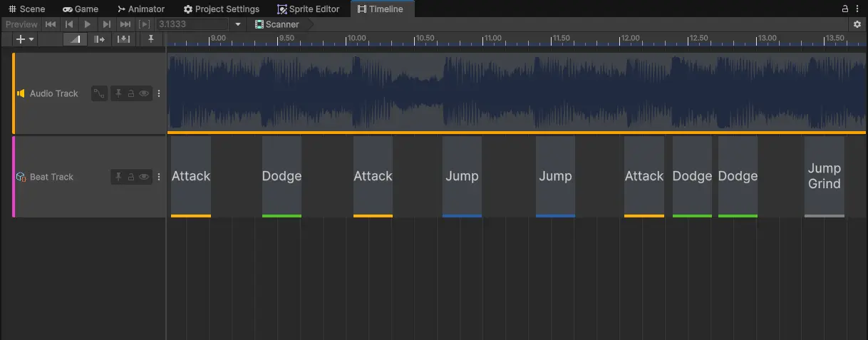This screenshot has width=868, height=340.
Task: Select the Dodge clip at 12.50
Action: click(692, 177)
